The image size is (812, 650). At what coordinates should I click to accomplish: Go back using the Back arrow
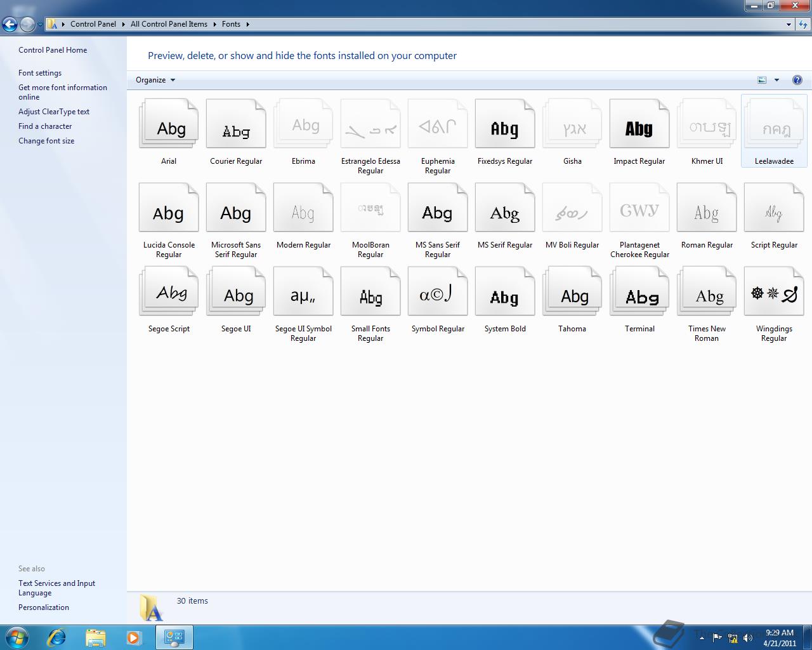10,24
